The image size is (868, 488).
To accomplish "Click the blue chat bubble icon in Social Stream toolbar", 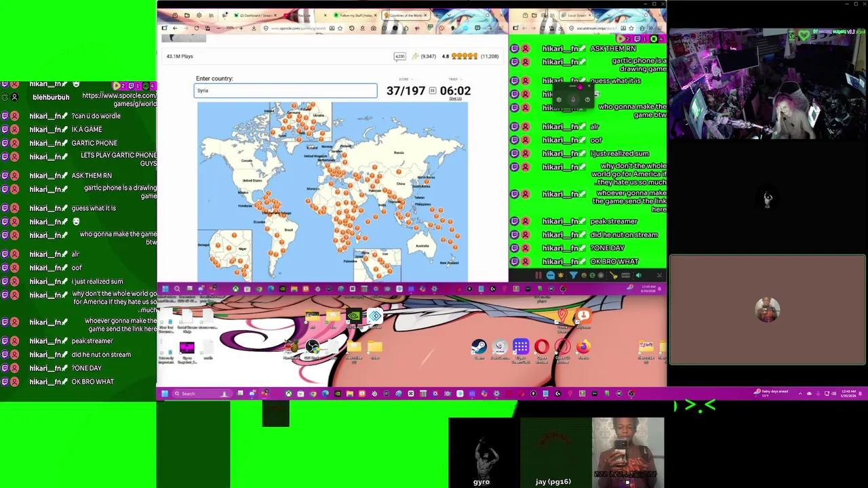I will pos(550,276).
